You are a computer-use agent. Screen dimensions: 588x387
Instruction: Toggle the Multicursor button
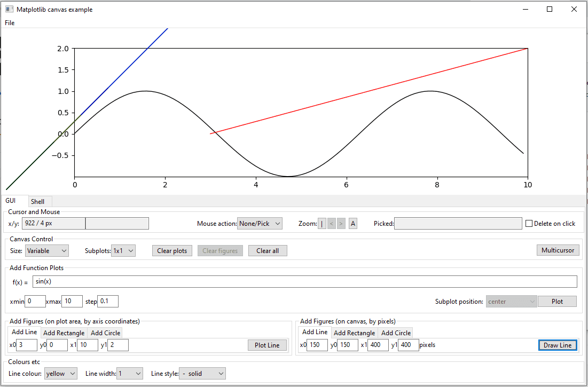(558, 250)
